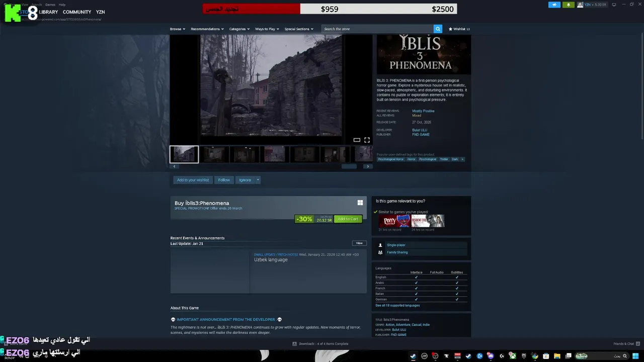Select the first screenshot thumbnail
The width and height of the screenshot is (644, 362).
coord(184,154)
